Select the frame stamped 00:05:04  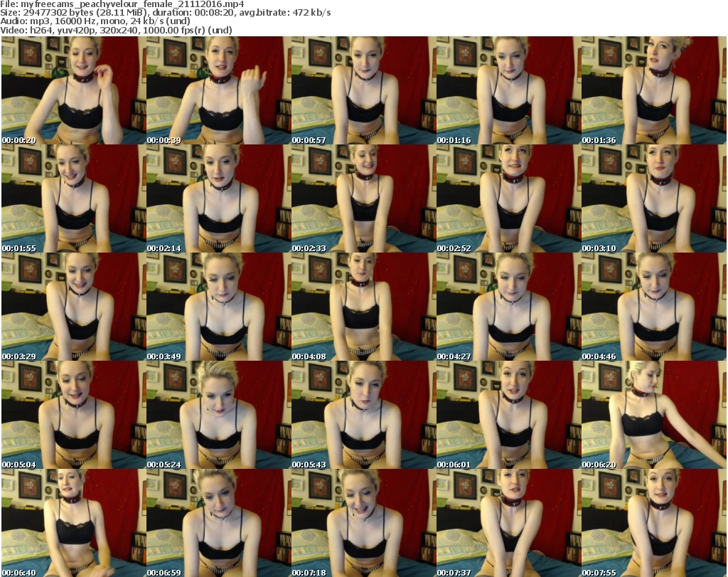coord(73,415)
